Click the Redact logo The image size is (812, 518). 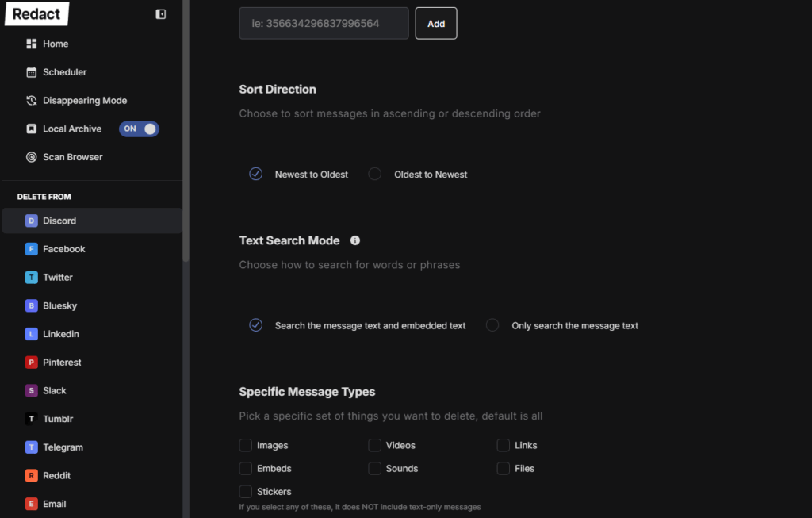point(36,14)
